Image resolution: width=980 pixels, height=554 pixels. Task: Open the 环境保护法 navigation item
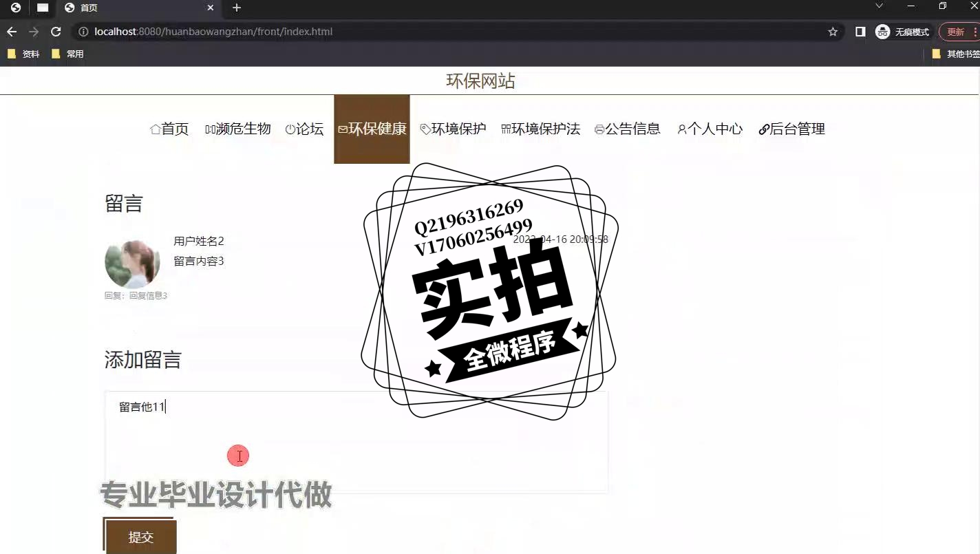tap(541, 129)
